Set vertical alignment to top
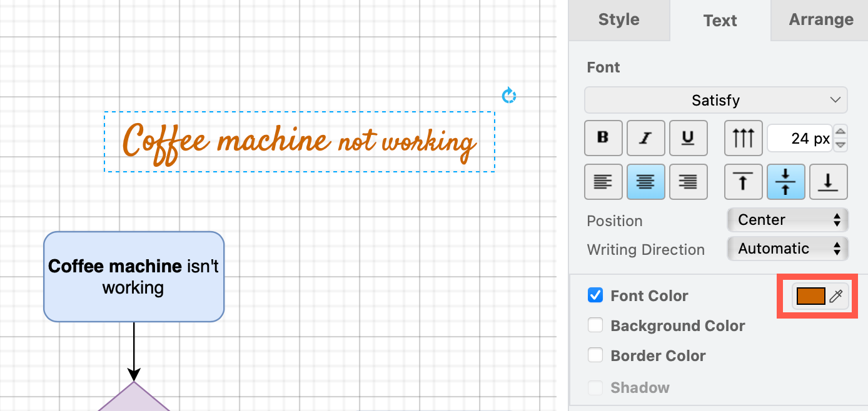This screenshot has width=868, height=411. click(x=743, y=181)
